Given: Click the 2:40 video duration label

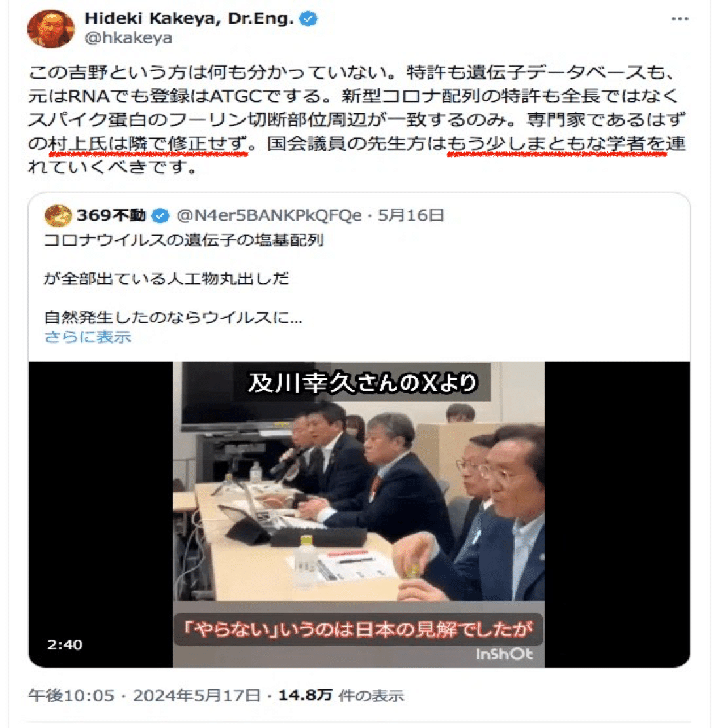Looking at the screenshot, I should (x=65, y=644).
